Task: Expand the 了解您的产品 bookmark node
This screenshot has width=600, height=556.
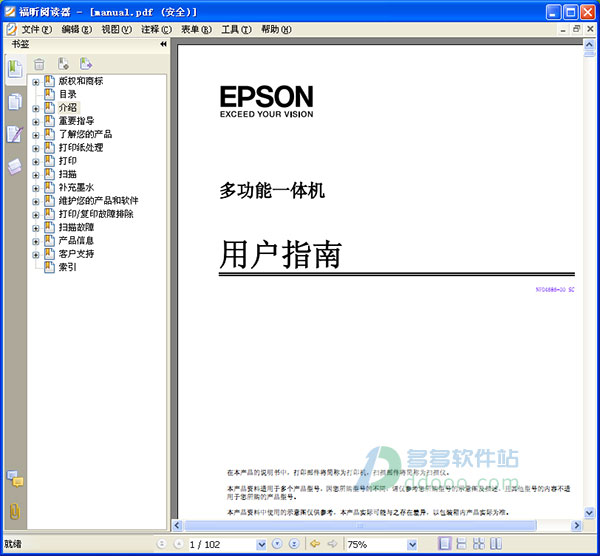Action: (x=36, y=135)
